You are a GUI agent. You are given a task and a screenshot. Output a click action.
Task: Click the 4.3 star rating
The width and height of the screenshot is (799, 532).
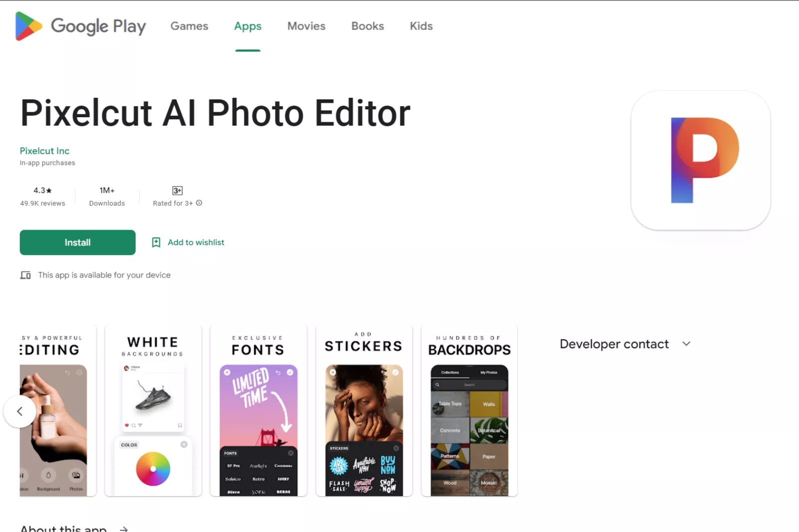click(x=42, y=191)
